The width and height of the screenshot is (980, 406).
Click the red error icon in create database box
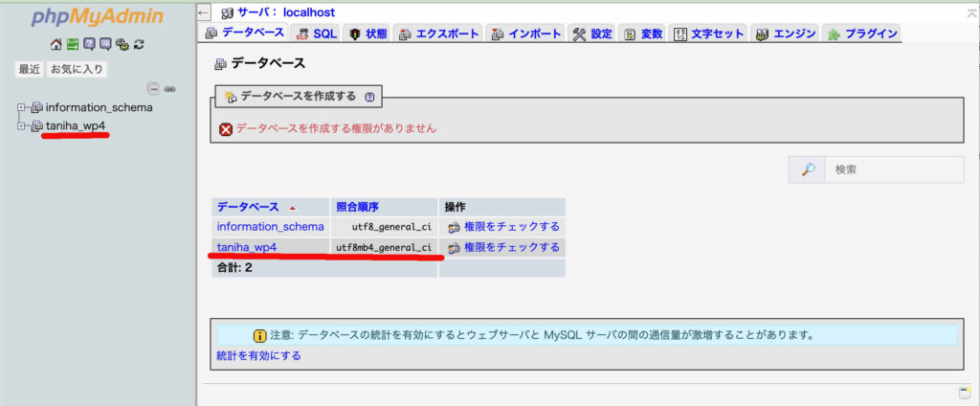pos(226,129)
